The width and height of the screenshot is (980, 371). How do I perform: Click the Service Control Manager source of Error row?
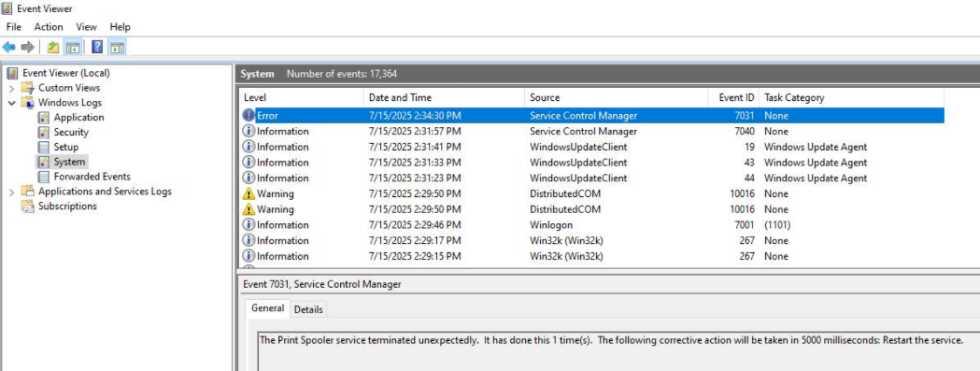pyautogui.click(x=584, y=116)
